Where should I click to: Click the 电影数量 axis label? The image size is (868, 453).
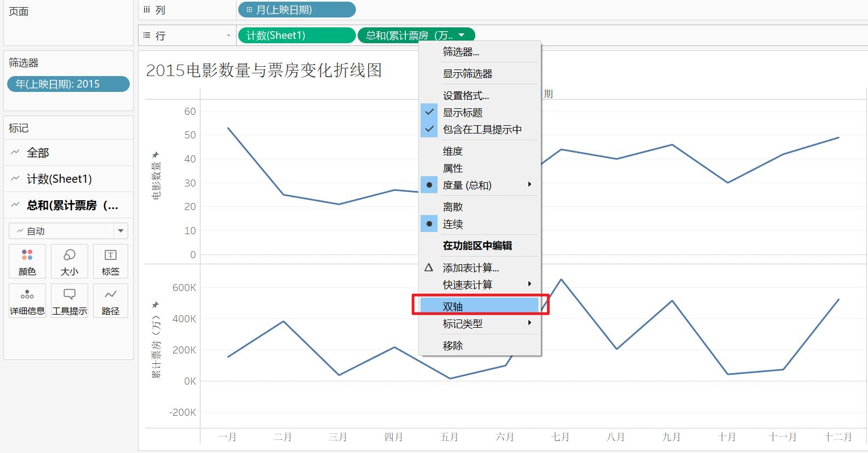pos(156,181)
